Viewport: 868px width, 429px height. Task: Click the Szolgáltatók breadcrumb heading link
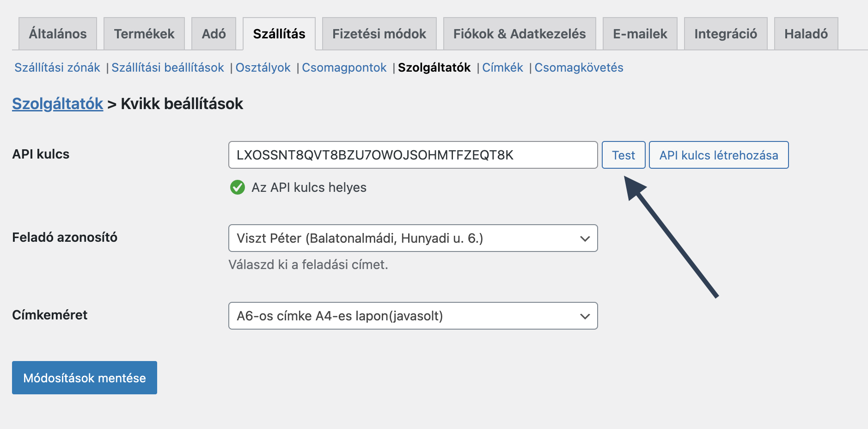[58, 104]
